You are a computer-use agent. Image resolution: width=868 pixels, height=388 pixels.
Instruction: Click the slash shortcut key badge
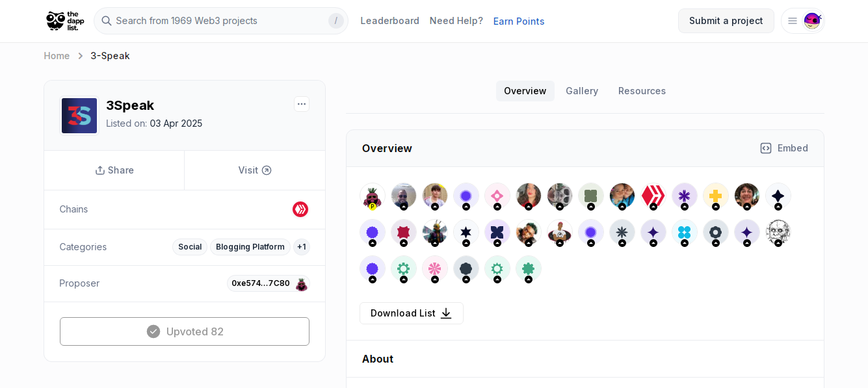pyautogui.click(x=335, y=21)
